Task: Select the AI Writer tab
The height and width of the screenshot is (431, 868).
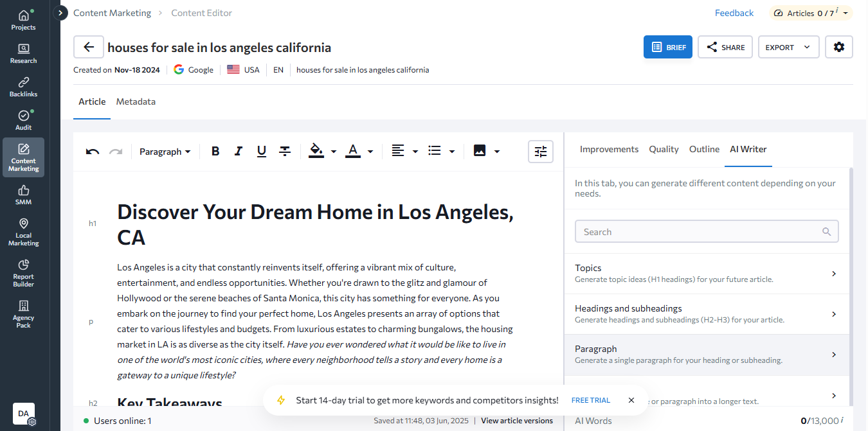Action: point(748,149)
